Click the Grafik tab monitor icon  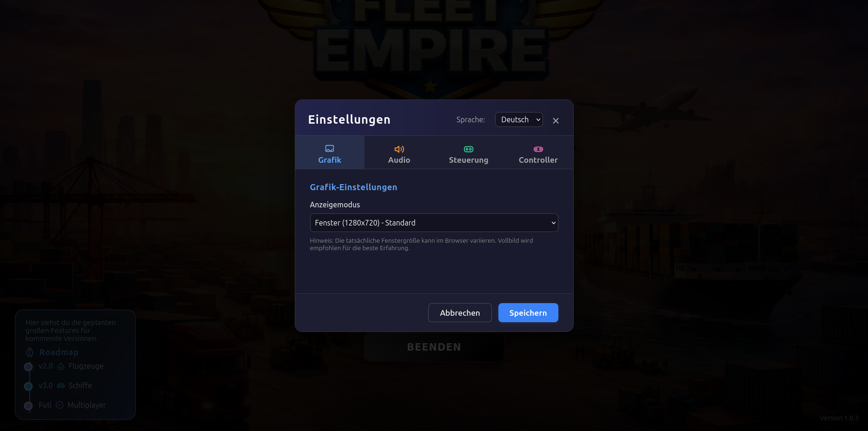click(x=330, y=149)
